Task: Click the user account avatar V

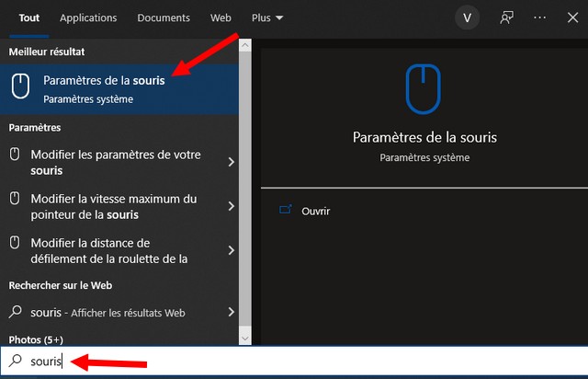Action: click(469, 17)
